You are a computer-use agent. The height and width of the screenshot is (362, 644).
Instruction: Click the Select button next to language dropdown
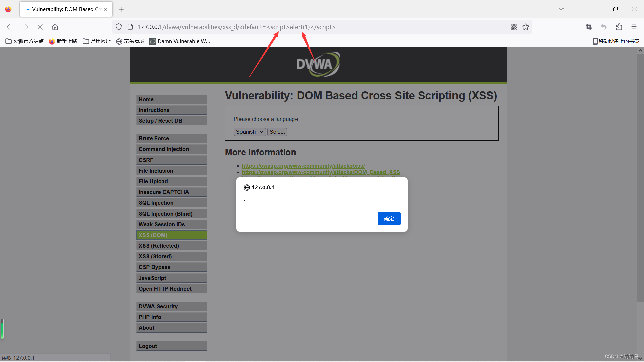point(277,132)
